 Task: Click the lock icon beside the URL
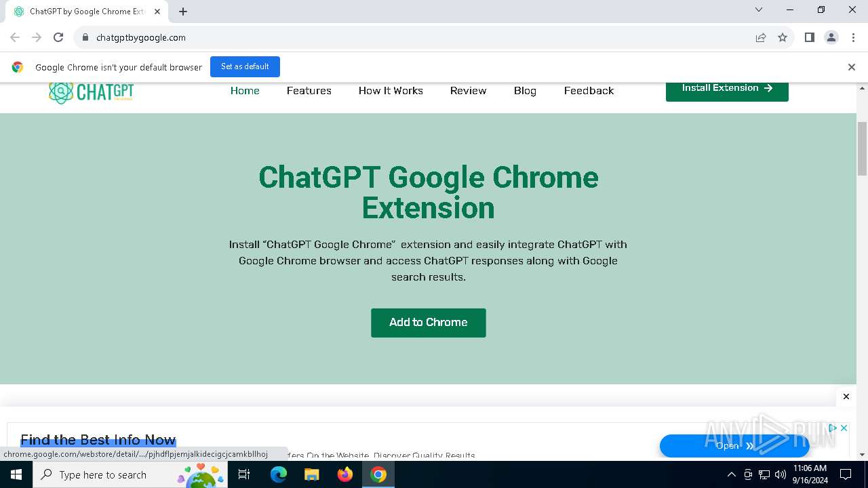(85, 37)
